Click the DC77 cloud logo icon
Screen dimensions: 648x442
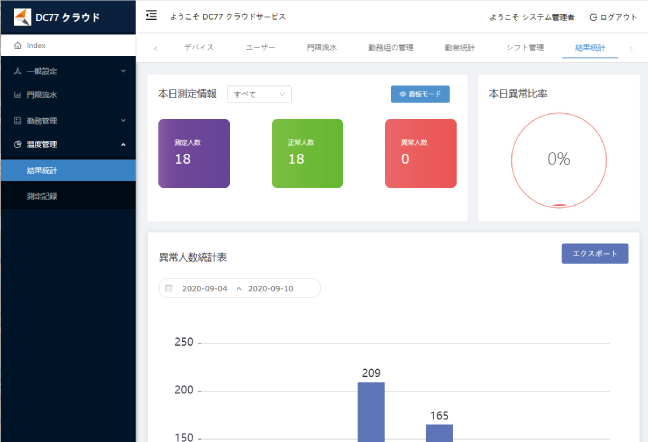[21, 17]
